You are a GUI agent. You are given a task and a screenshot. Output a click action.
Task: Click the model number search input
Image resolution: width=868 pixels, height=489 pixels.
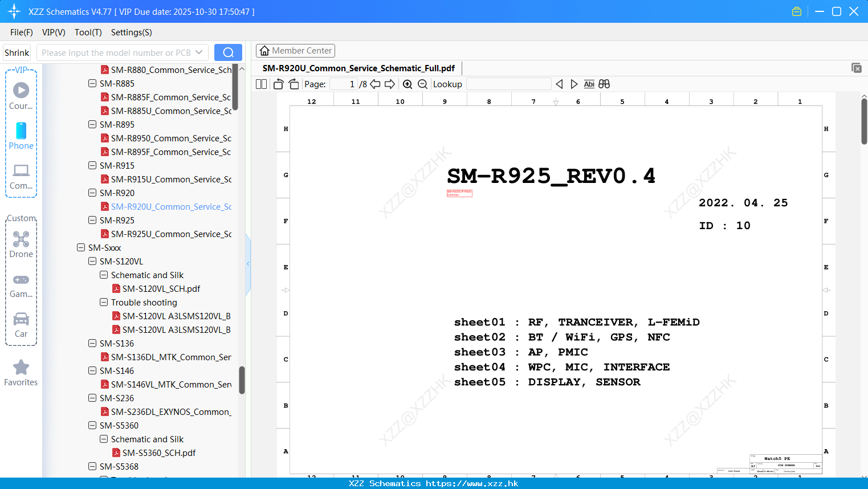[116, 52]
